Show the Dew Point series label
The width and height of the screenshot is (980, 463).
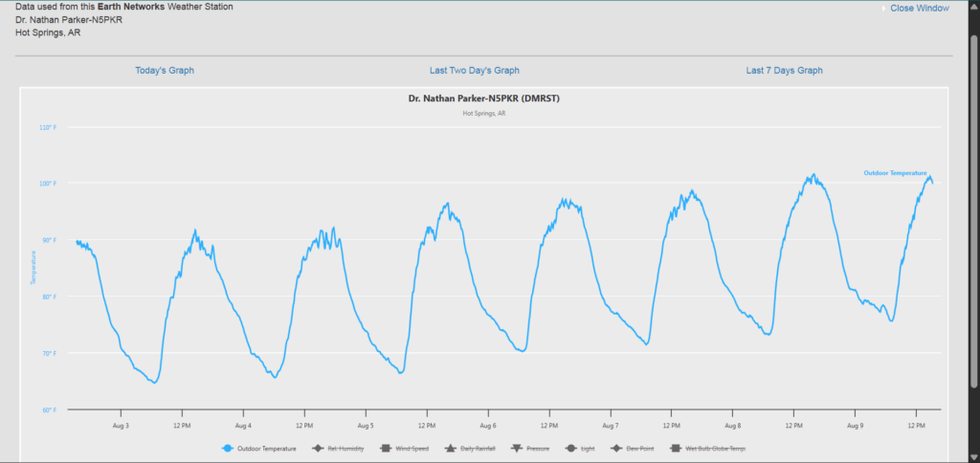pyautogui.click(x=638, y=448)
